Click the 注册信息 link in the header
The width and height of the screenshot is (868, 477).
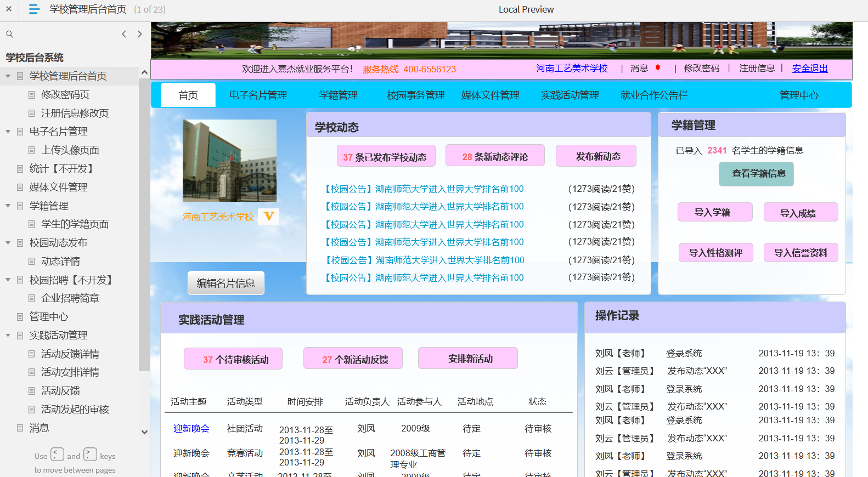click(x=757, y=69)
